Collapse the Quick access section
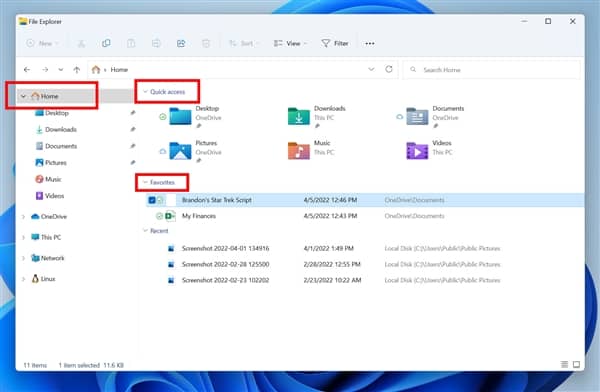600x392 pixels. click(x=145, y=92)
